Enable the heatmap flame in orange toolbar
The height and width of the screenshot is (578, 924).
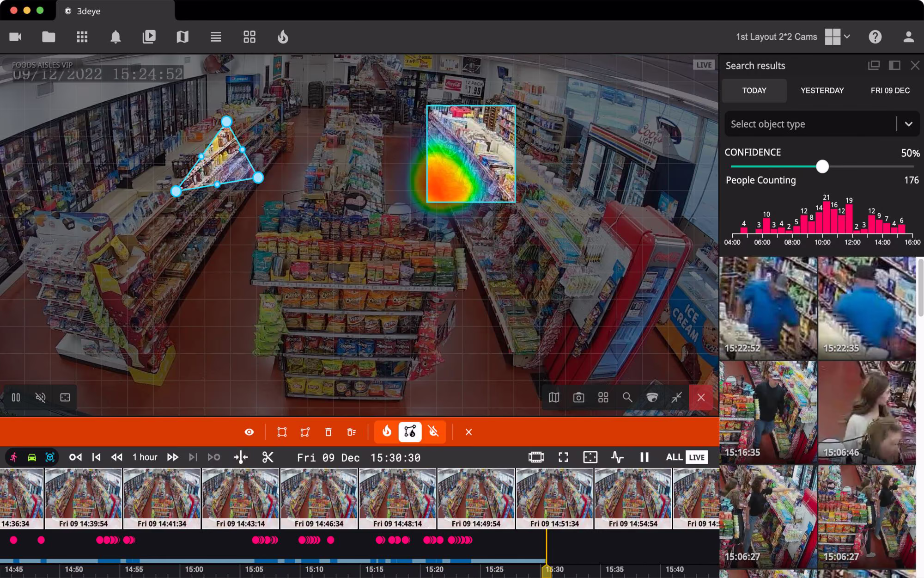click(x=387, y=431)
